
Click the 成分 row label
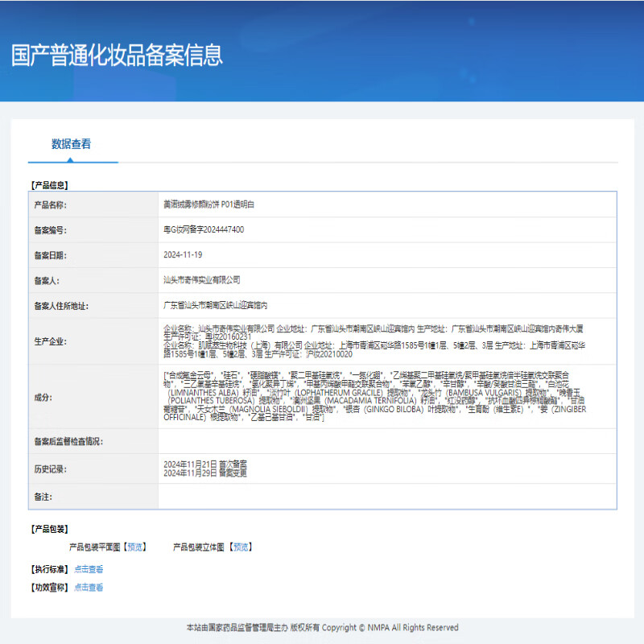click(43, 398)
